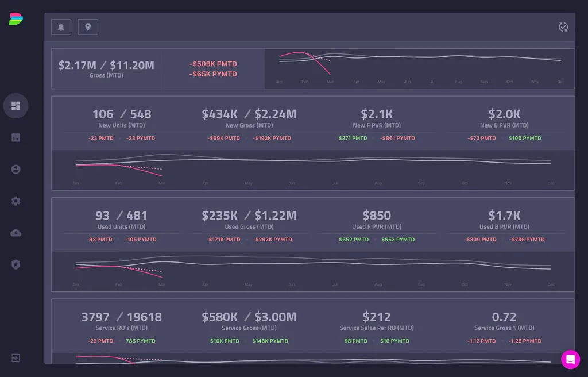Viewport: 588px width, 377px height.
Task: Open the dashboard grid view icon
Action: tap(16, 106)
